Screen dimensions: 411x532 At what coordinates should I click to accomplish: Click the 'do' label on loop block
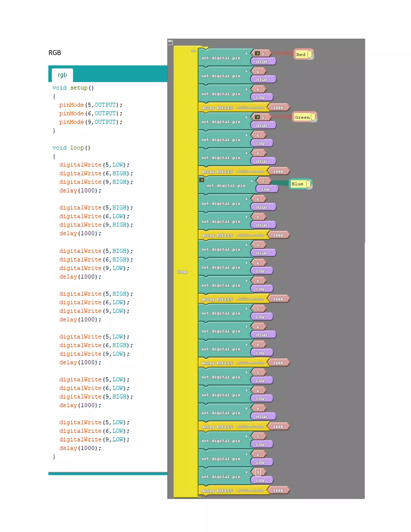coord(193,51)
